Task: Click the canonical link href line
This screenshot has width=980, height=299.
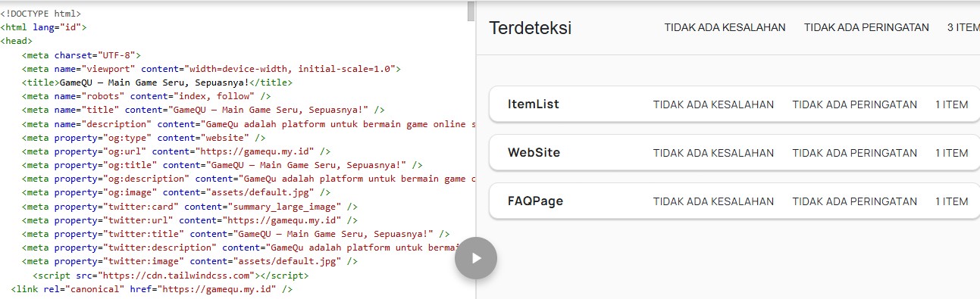Action: (x=152, y=289)
